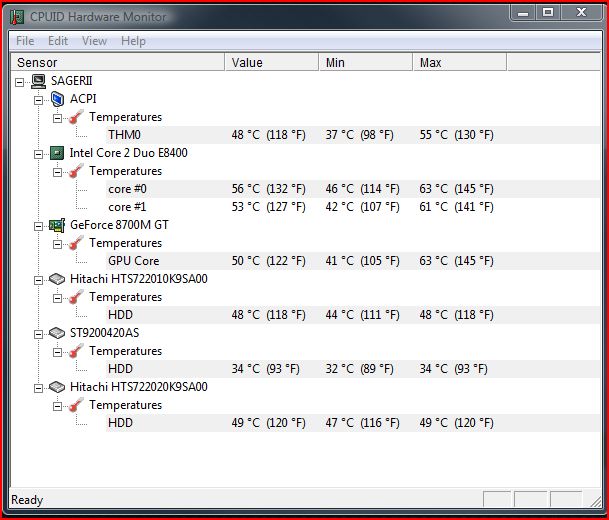609x520 pixels.
Task: Collapse the Hitachi HTS722020K9SA00 node
Action: coord(38,388)
